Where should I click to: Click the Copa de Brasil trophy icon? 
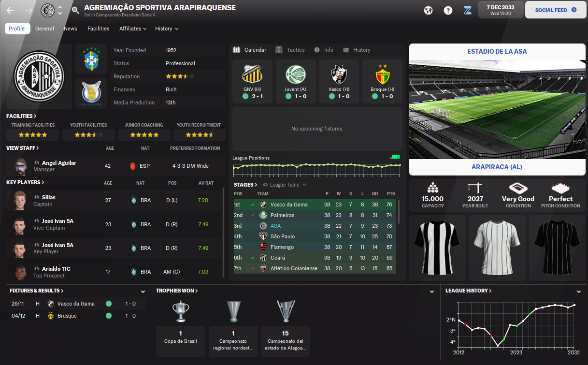click(x=180, y=312)
